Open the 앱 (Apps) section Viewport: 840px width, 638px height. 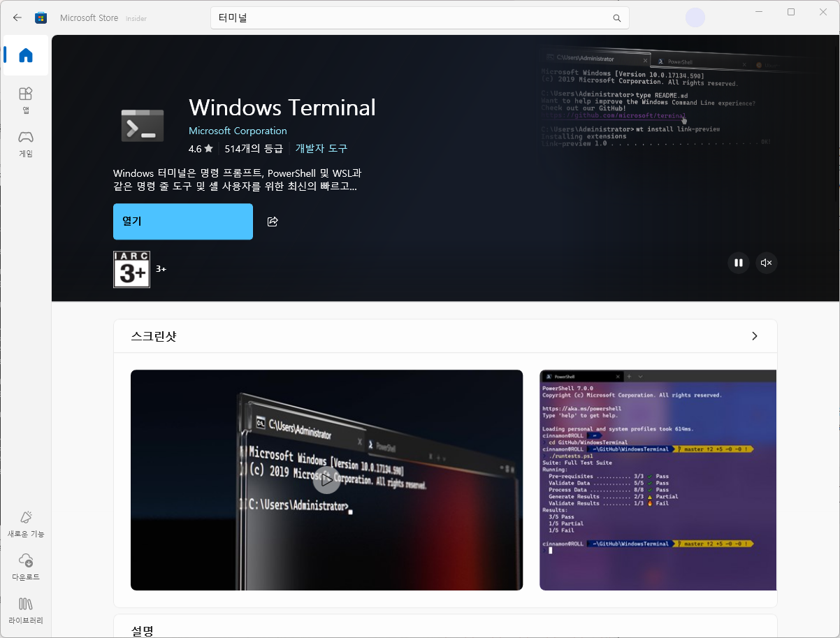coord(26,100)
